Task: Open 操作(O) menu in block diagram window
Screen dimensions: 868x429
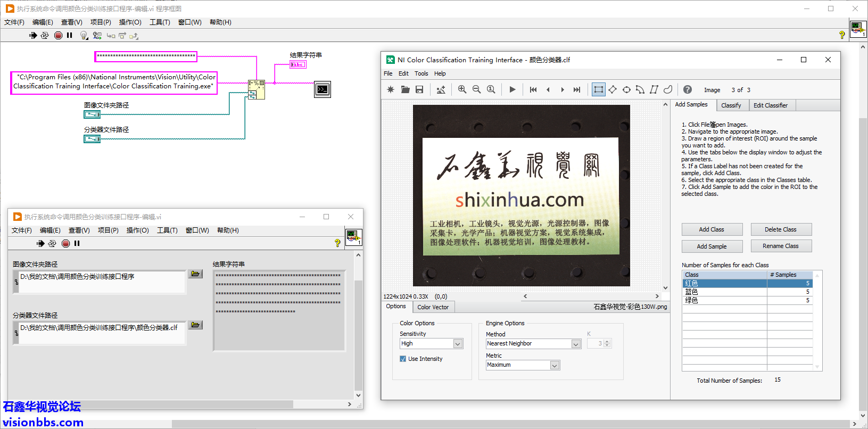Action: (x=130, y=22)
